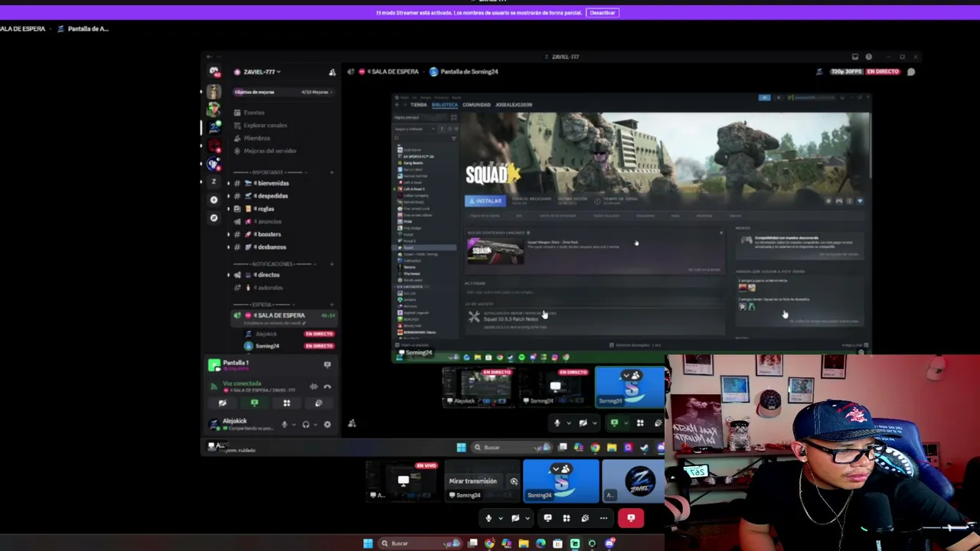Open the TIENDA tab in Steam
Image resolution: width=980 pixels, height=551 pixels.
(x=418, y=105)
